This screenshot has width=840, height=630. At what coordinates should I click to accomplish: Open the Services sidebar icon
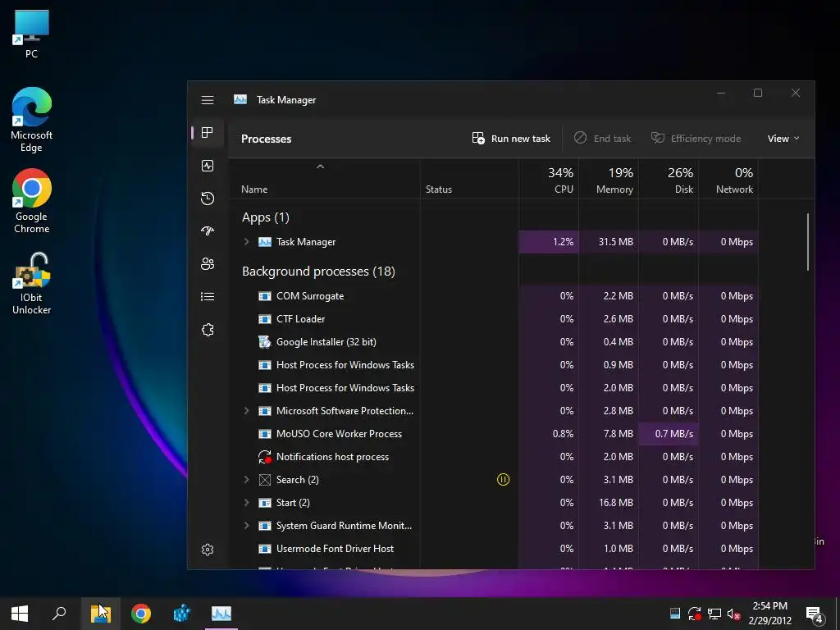[x=208, y=330]
